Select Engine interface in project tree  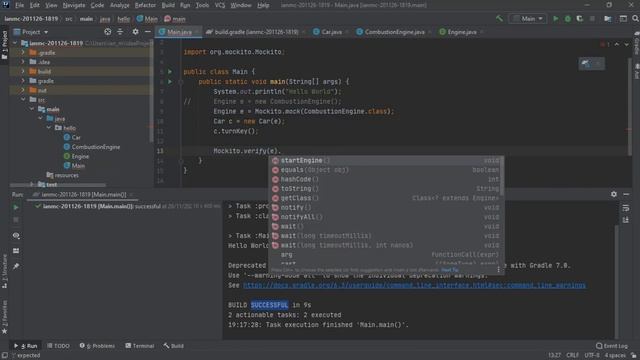(x=76, y=156)
